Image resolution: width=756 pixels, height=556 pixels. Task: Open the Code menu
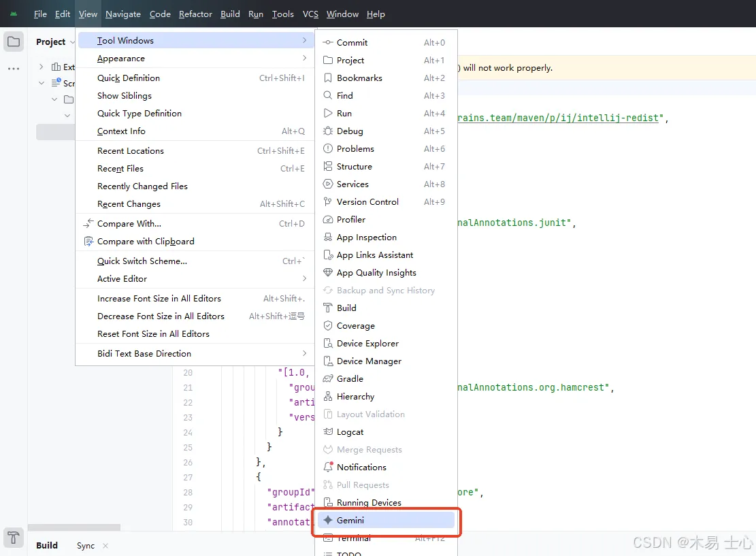point(160,14)
